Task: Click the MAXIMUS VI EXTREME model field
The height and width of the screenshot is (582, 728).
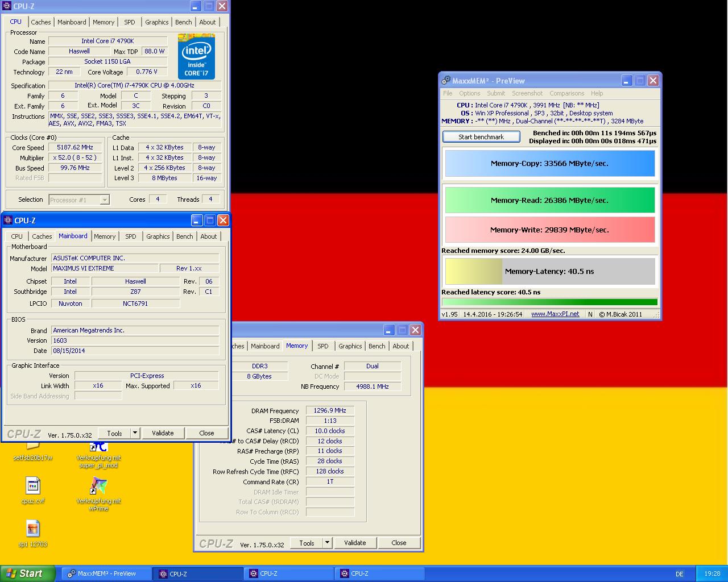Action: (105, 268)
